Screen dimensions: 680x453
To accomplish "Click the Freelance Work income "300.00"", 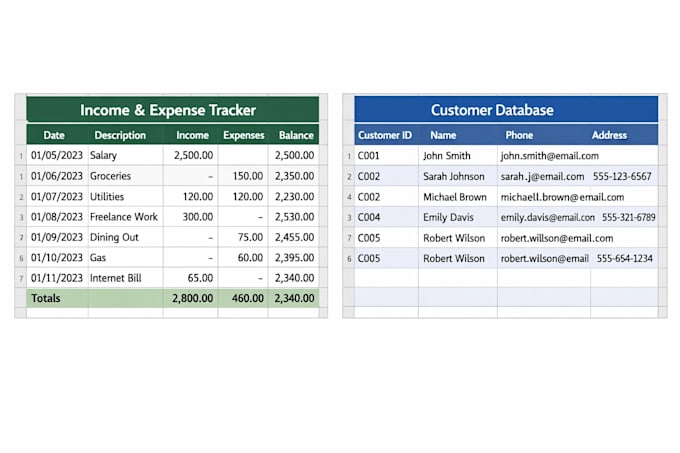I will [198, 217].
